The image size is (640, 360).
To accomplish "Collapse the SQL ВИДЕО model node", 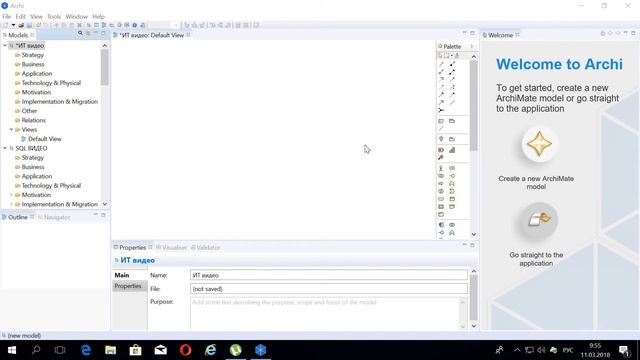I will pyautogui.click(x=5, y=148).
